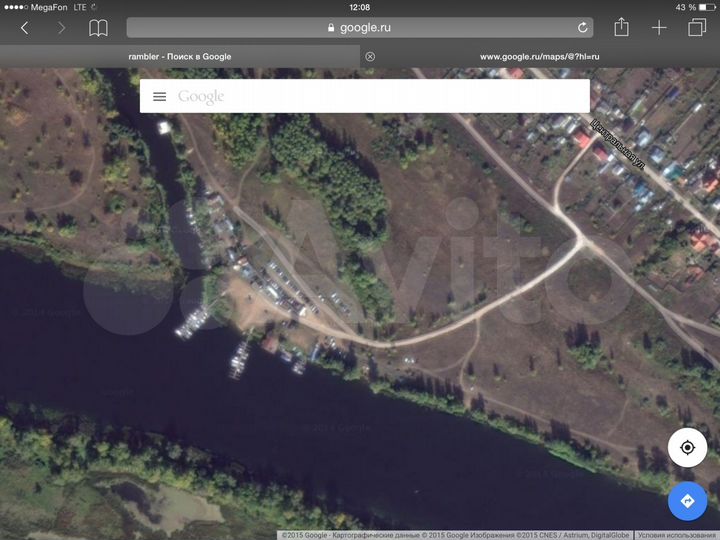Image resolution: width=720 pixels, height=540 pixels.
Task: Switch to rambler - Поиск в Google tab
Action: (x=180, y=56)
